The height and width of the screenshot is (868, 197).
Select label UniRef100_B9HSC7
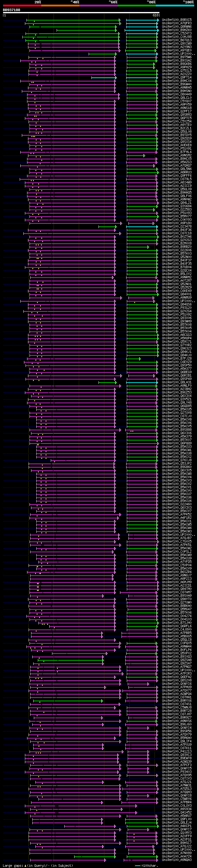[x=177, y=843]
